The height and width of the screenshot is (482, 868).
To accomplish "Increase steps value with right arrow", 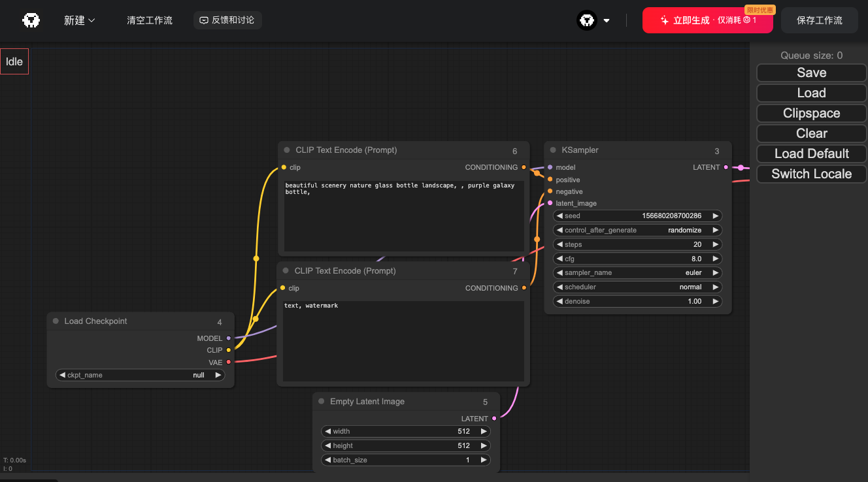I will coord(716,244).
